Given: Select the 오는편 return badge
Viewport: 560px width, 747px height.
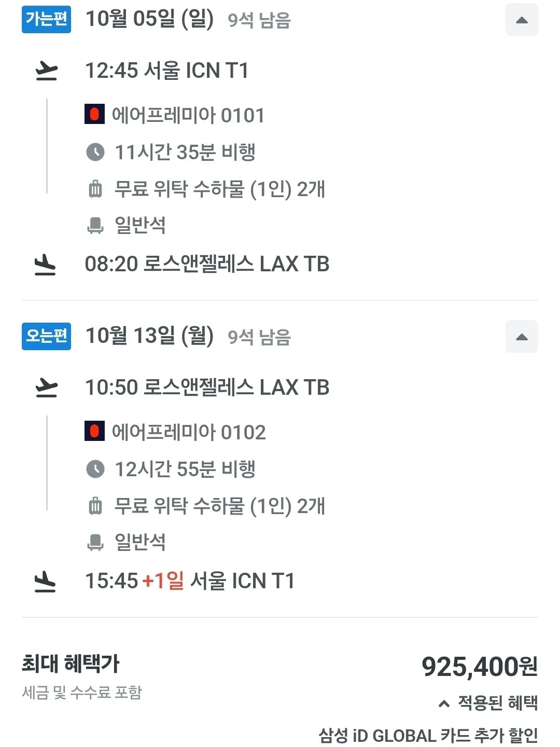Looking at the screenshot, I should [46, 336].
